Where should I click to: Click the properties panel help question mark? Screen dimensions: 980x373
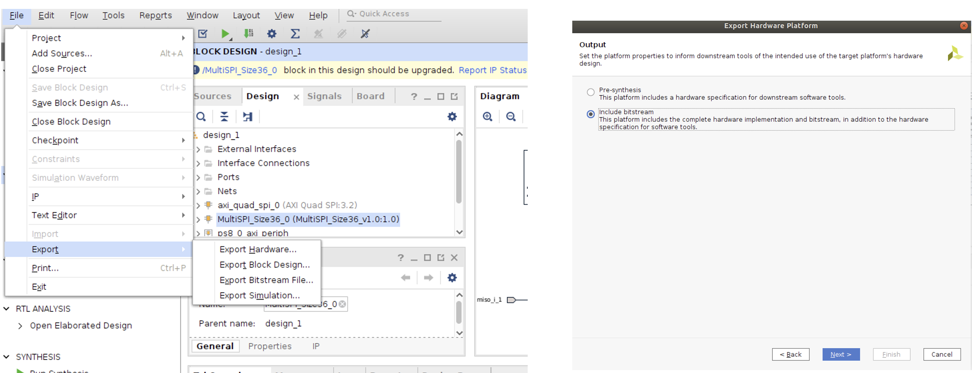400,258
